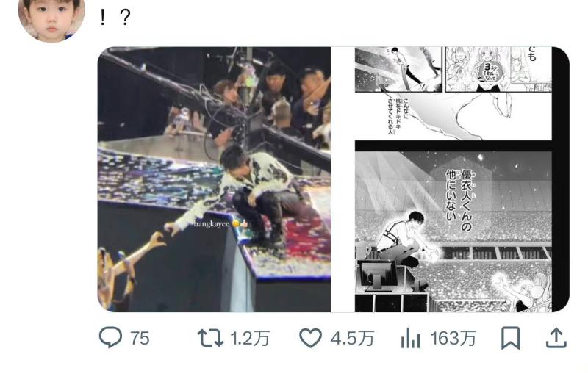Click the share upload arrow icon
Screen dimensions: 588x371
(x=556, y=337)
